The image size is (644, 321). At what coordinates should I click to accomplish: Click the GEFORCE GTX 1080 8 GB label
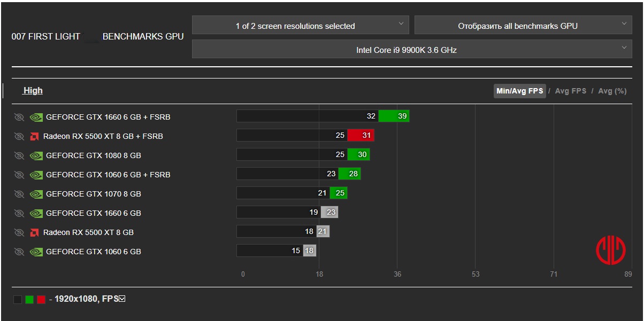(x=94, y=155)
